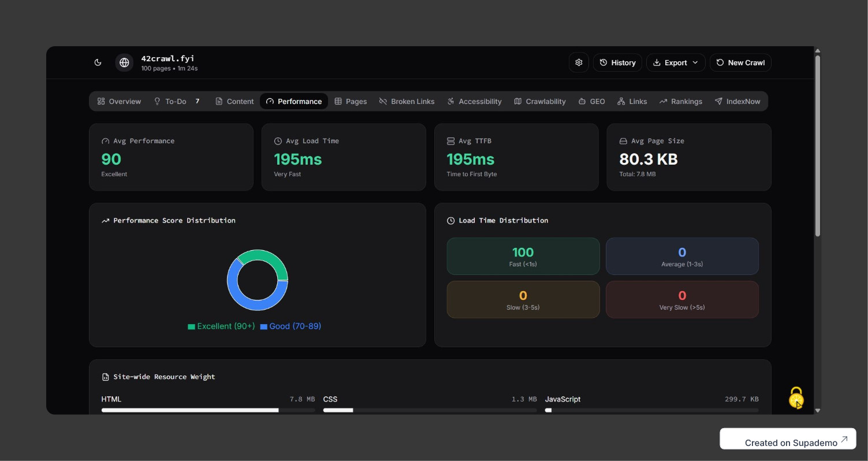Go to the Content tab
The image size is (868, 461).
(x=234, y=101)
